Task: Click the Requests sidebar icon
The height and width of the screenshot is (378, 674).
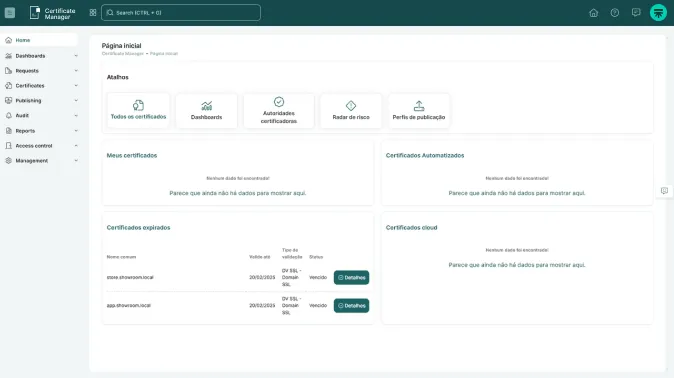Action: [x=9, y=71]
